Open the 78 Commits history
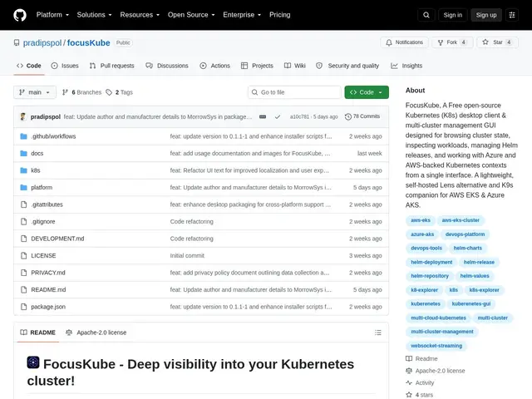Image resolution: width=532 pixels, height=399 pixels. (362, 116)
